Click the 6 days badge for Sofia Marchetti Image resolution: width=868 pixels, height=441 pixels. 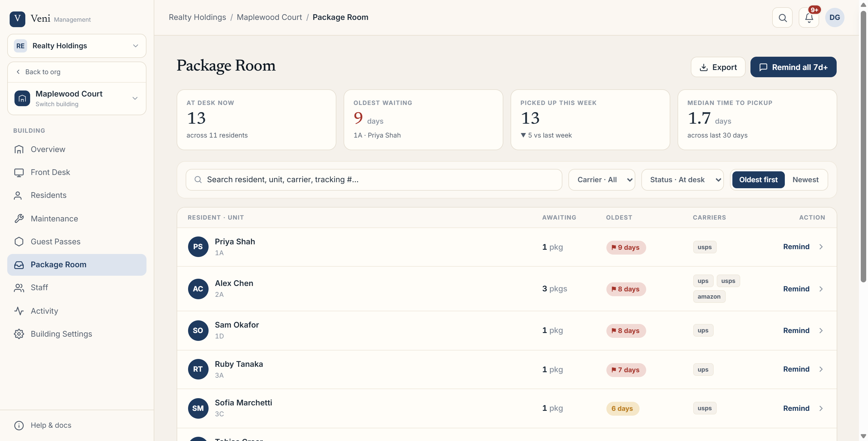point(622,409)
